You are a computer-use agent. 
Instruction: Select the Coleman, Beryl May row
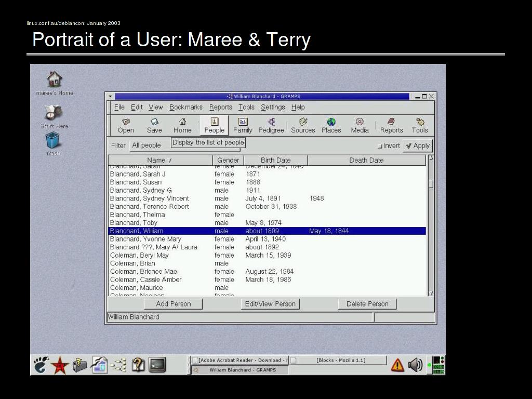pyautogui.click(x=139, y=255)
